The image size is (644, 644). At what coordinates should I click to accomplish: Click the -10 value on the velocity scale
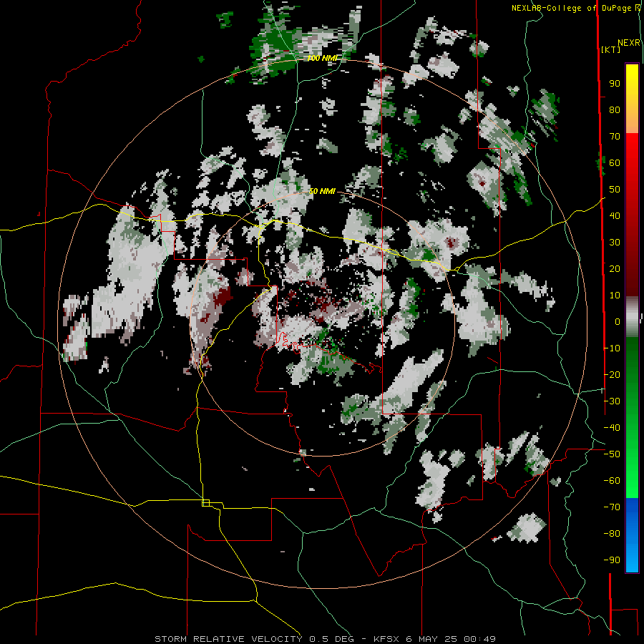(x=612, y=348)
